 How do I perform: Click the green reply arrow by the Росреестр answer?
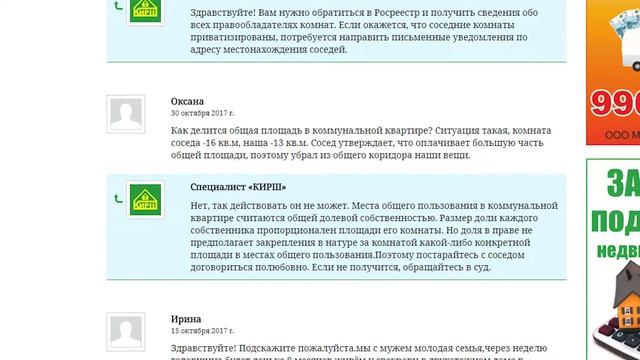tap(118, 6)
